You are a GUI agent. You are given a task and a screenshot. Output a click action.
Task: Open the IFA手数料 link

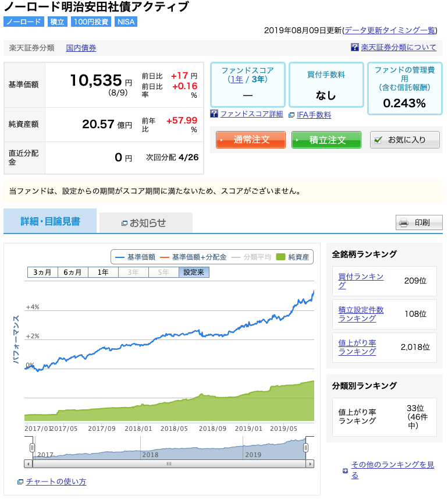pyautogui.click(x=314, y=115)
